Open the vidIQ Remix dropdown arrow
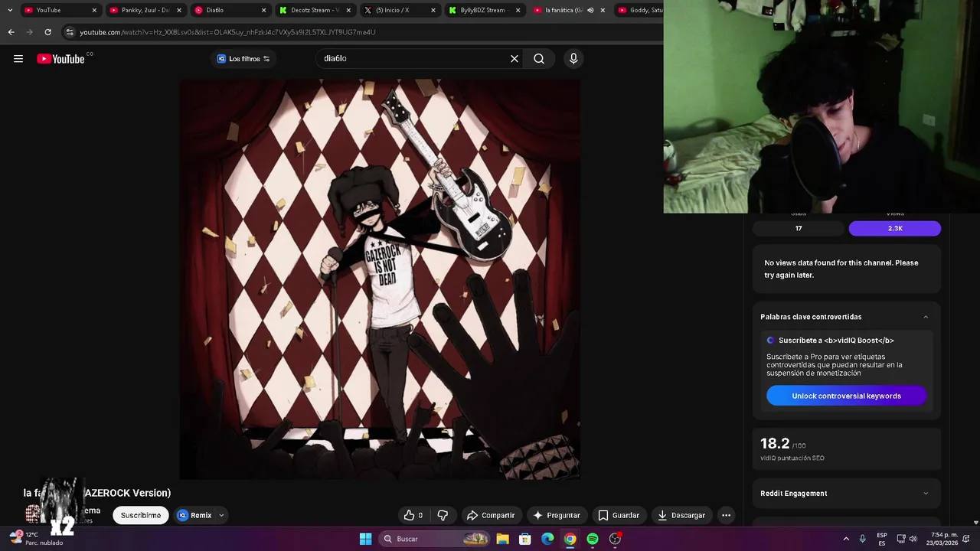This screenshot has width=980, height=551. pyautogui.click(x=221, y=515)
